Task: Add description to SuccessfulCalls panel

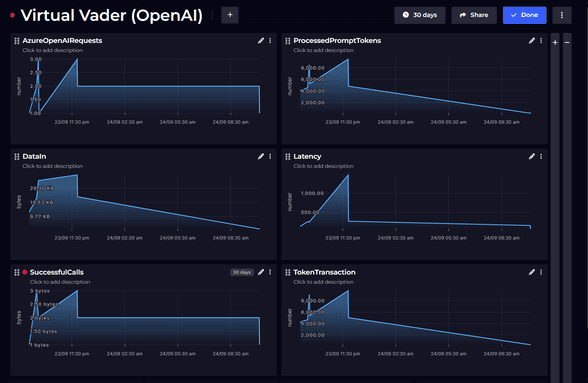Action: point(60,282)
